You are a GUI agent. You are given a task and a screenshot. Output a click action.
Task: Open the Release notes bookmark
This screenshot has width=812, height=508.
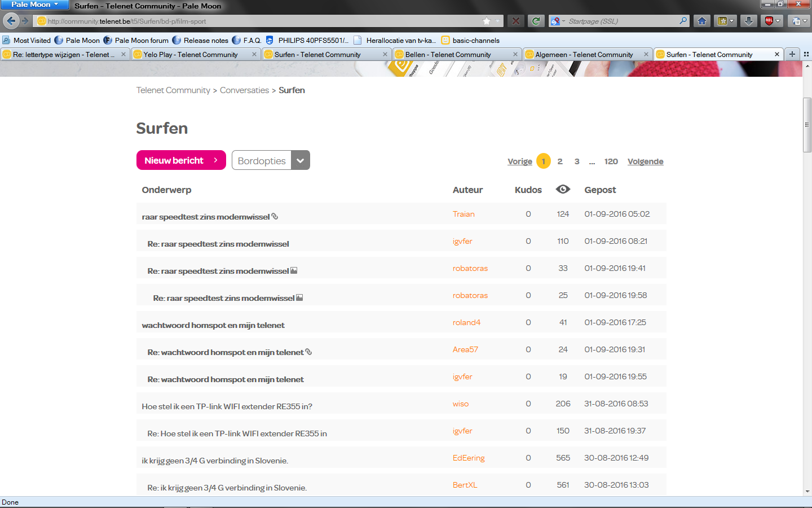coord(200,40)
